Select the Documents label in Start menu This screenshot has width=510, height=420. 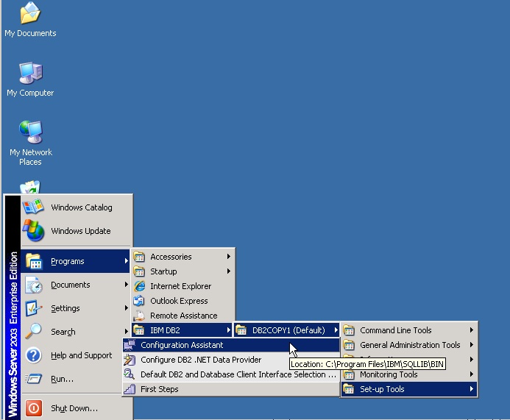[x=71, y=285]
